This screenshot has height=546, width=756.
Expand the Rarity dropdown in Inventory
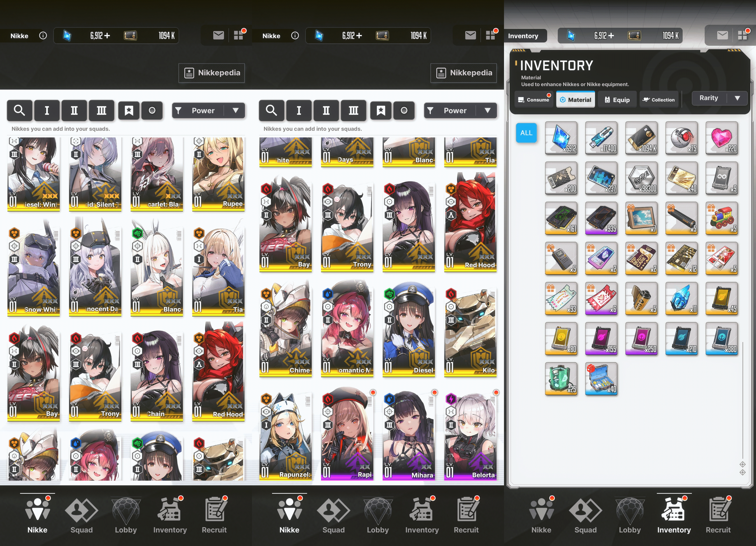[719, 98]
